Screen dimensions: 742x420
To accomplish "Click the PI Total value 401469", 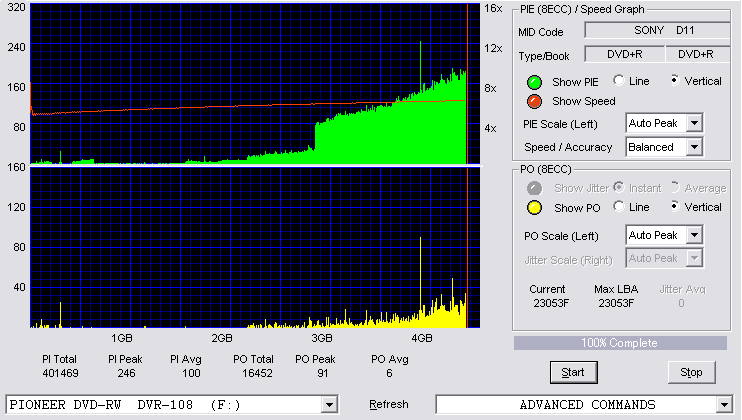I will pyautogui.click(x=60, y=374).
